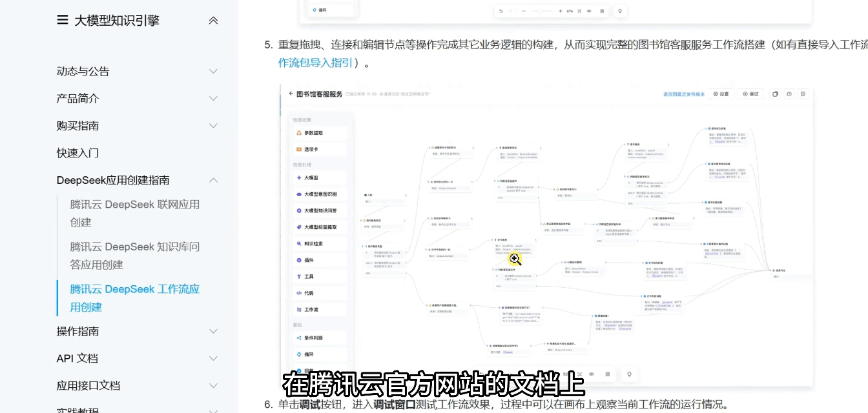Click grid layout icon in top canvas toolbar
868x413 pixels.
[x=603, y=11]
